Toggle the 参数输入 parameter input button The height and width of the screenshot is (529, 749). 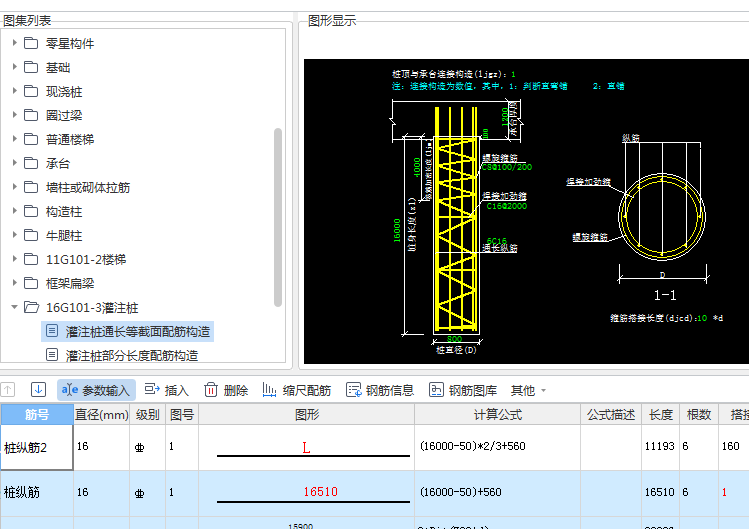click(96, 390)
